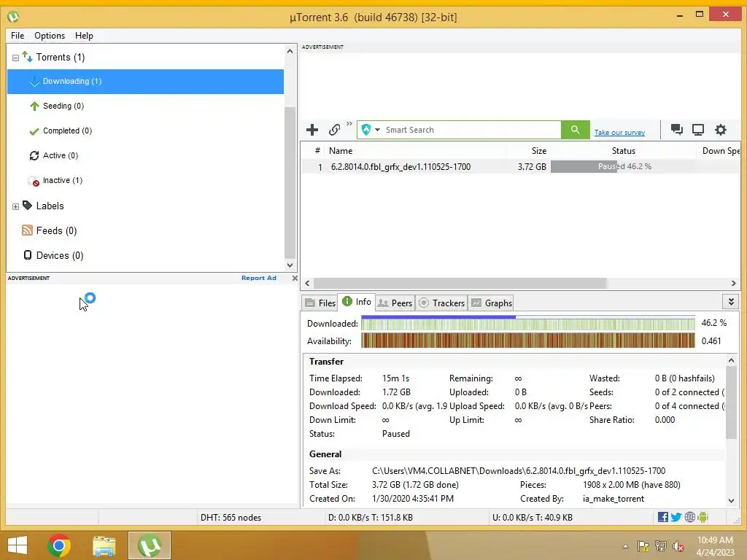Click the green search magnifier button

[x=575, y=130]
